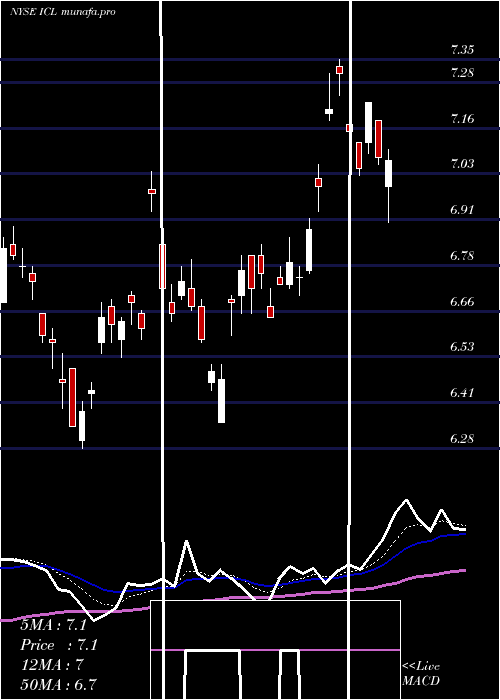Click the 6.28 price level label
500x700 pixels.
(462, 439)
